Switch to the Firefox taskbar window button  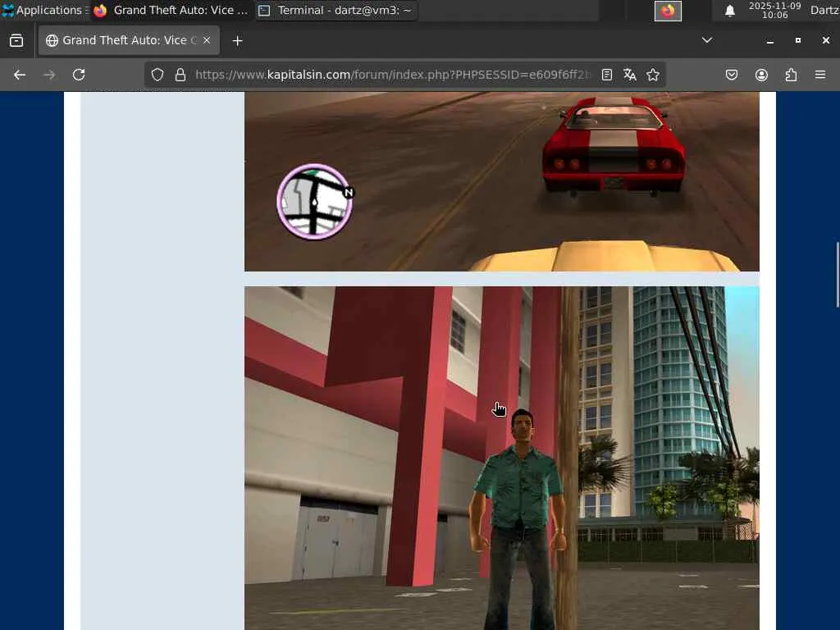pos(171,10)
